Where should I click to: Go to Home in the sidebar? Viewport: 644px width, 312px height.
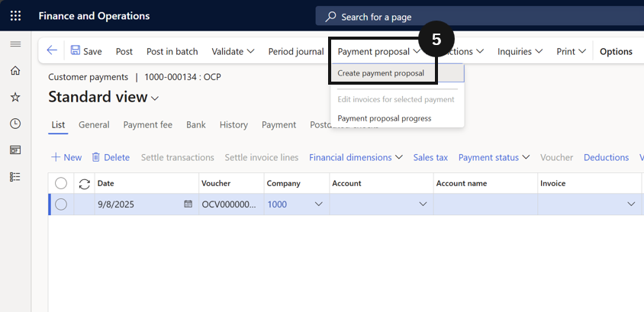click(x=15, y=71)
